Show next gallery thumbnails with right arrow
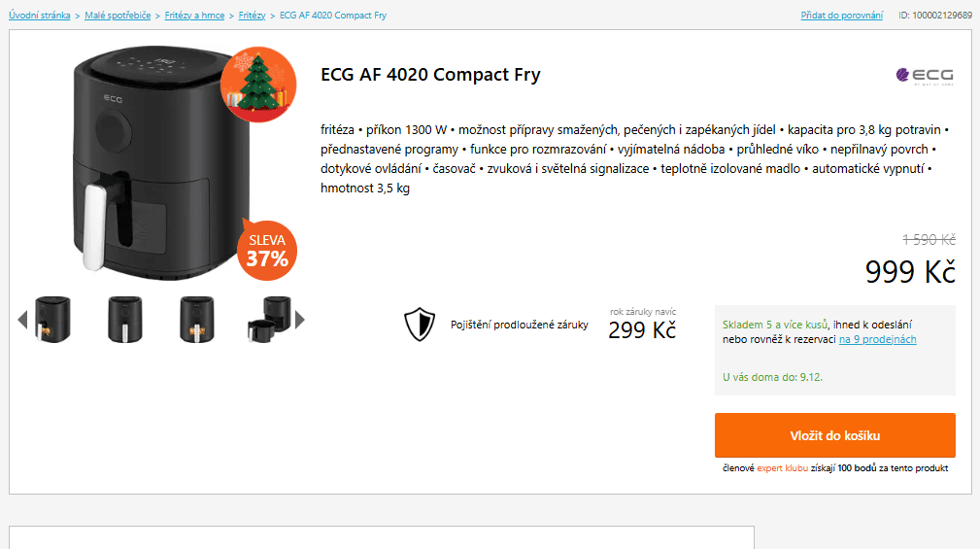This screenshot has height=549, width=980. tap(300, 319)
